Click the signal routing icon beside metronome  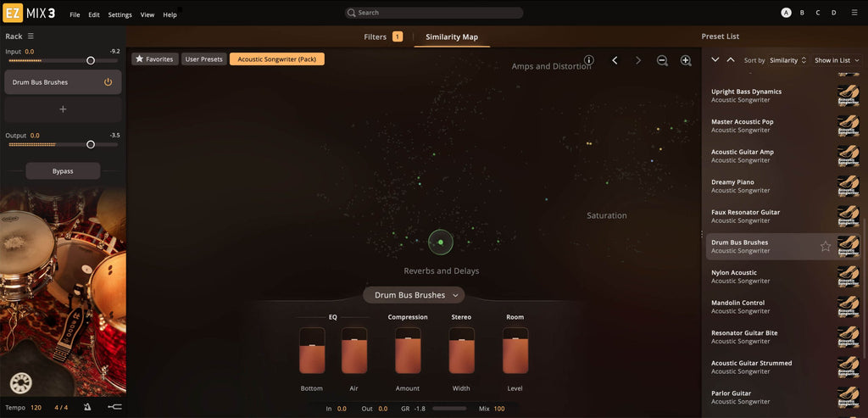[x=114, y=408]
